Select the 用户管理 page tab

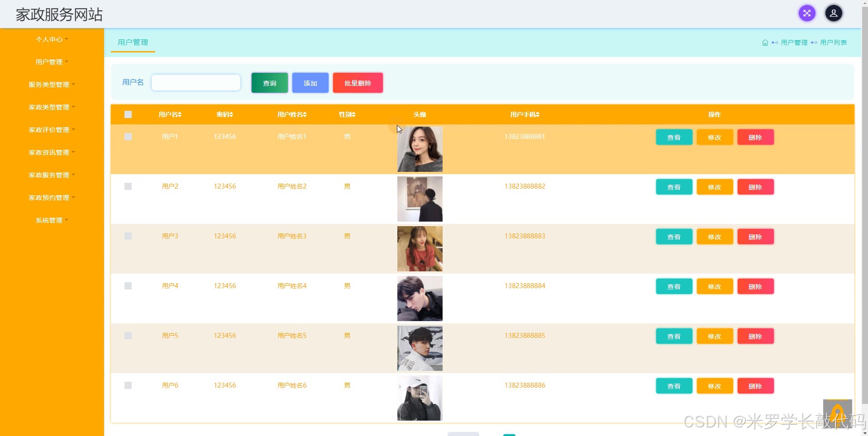[133, 43]
